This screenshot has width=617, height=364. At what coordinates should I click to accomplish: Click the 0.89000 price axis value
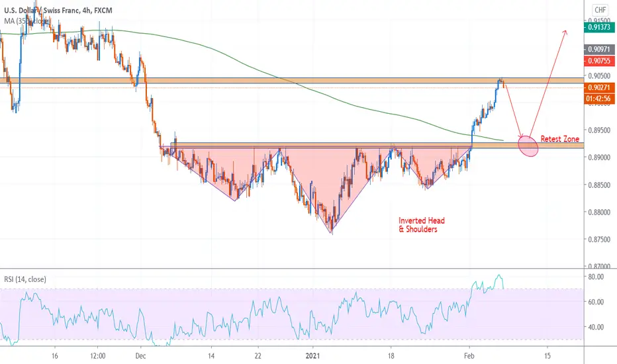[x=599, y=158]
